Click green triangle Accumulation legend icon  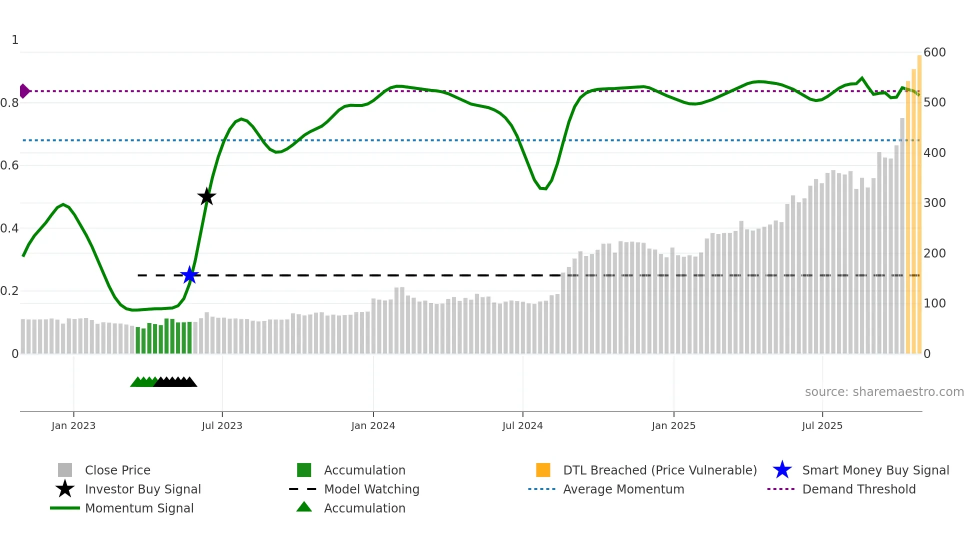tap(304, 507)
